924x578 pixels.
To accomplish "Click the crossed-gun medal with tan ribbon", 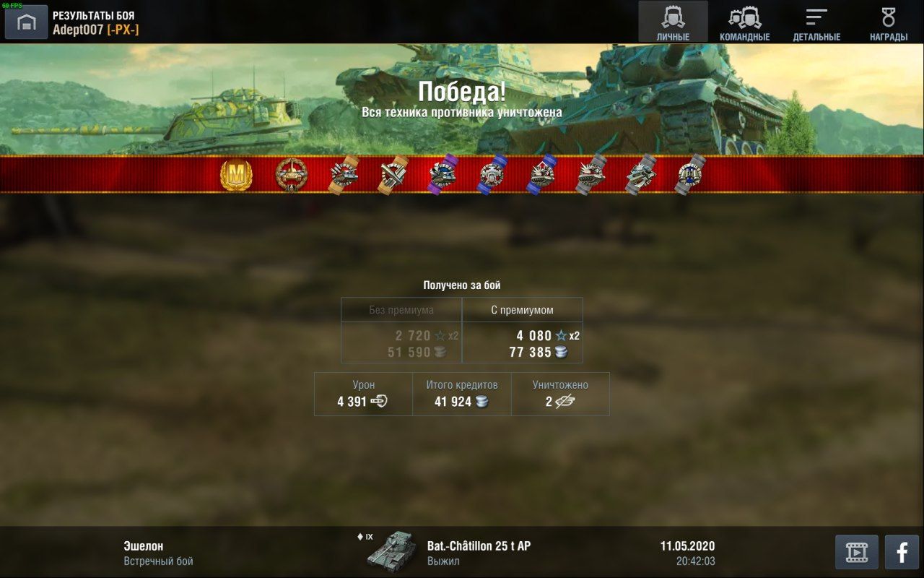I will coord(394,175).
